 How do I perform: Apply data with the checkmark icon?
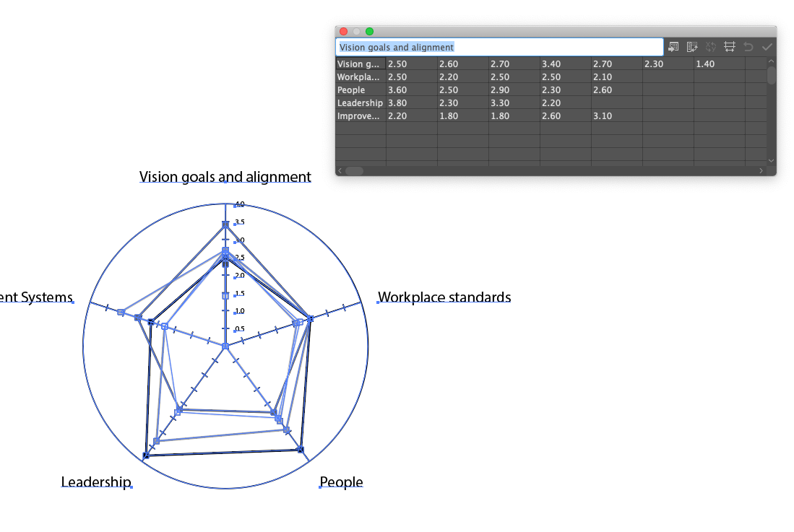tap(767, 46)
